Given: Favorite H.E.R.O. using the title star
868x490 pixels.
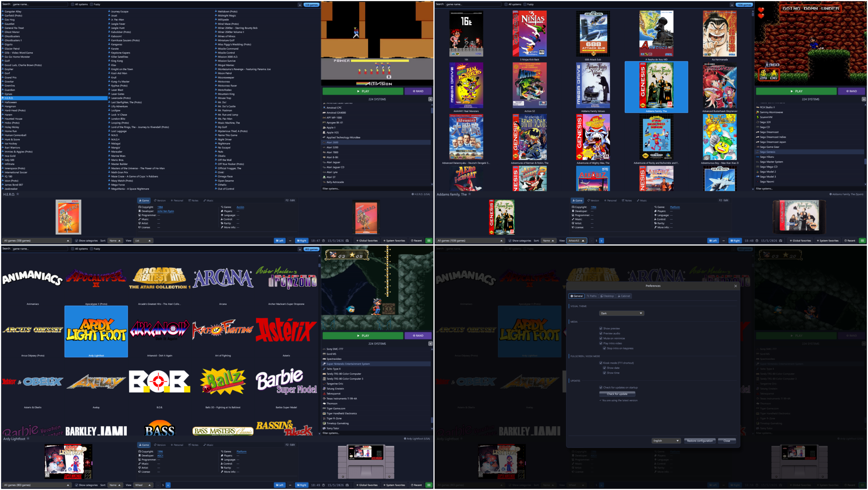Looking at the screenshot, I should 18,194.
